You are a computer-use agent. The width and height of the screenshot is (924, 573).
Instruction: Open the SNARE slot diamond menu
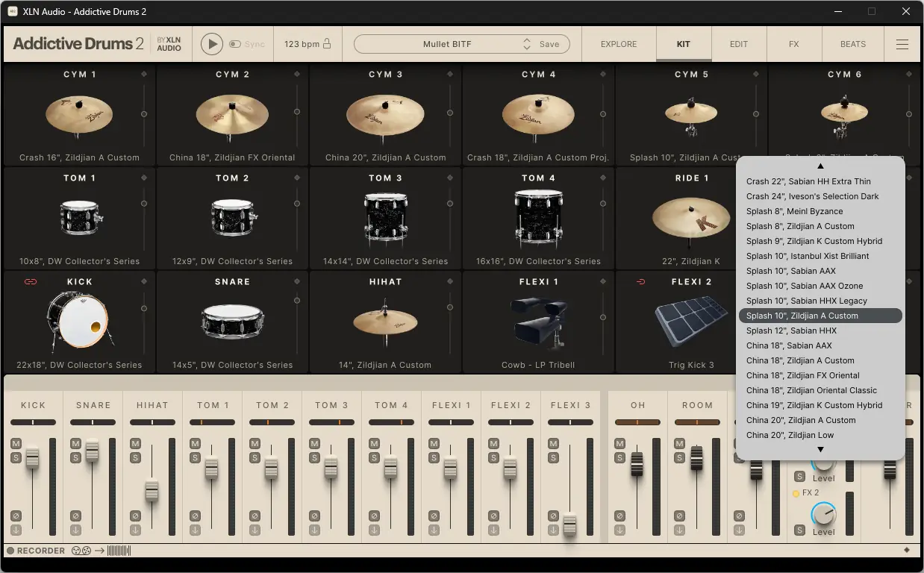tap(297, 281)
